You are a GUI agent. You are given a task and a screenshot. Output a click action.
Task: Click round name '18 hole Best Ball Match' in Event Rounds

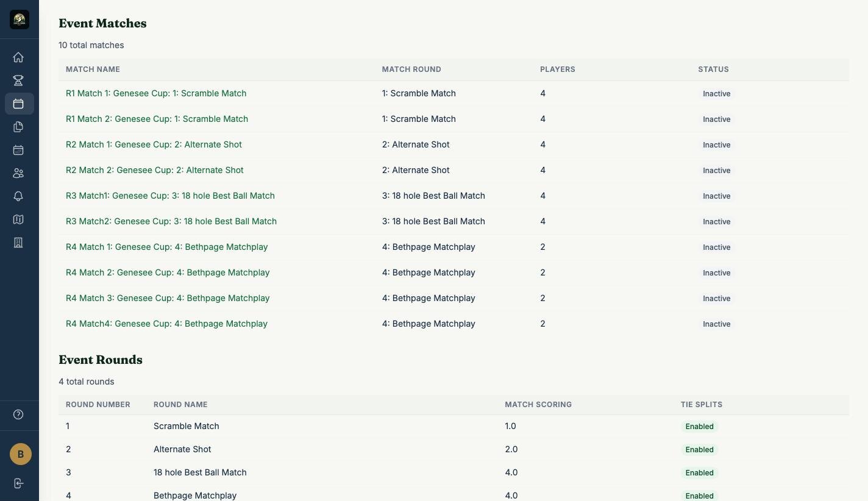(x=200, y=472)
